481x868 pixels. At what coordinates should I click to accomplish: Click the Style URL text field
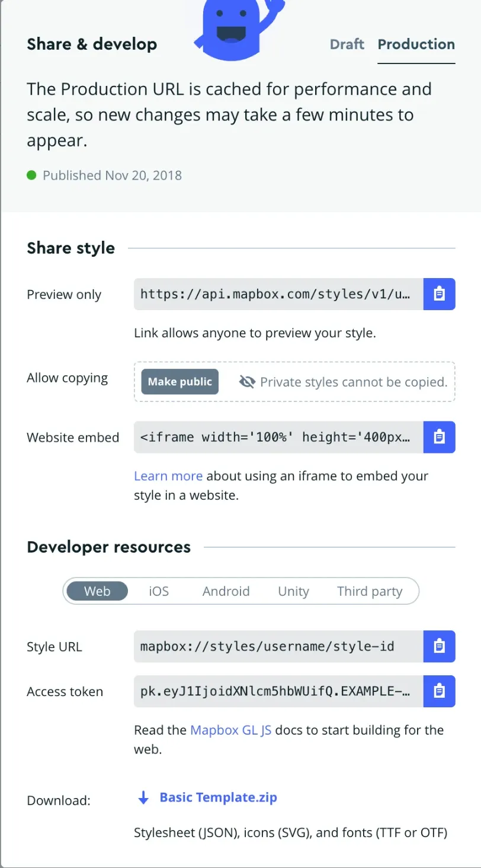coord(278,646)
